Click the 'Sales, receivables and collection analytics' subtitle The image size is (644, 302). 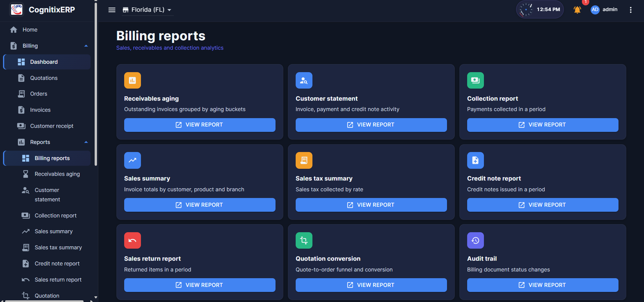pyautogui.click(x=170, y=48)
